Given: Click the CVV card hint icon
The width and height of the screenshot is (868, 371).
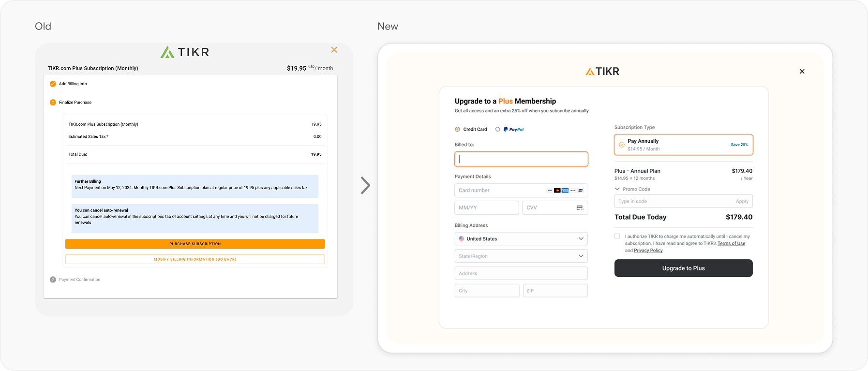Looking at the screenshot, I should point(580,208).
